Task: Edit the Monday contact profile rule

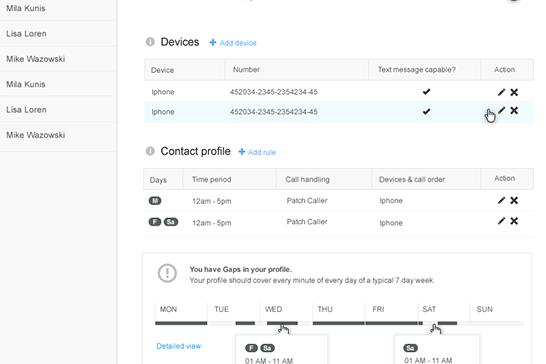Action: tap(501, 200)
